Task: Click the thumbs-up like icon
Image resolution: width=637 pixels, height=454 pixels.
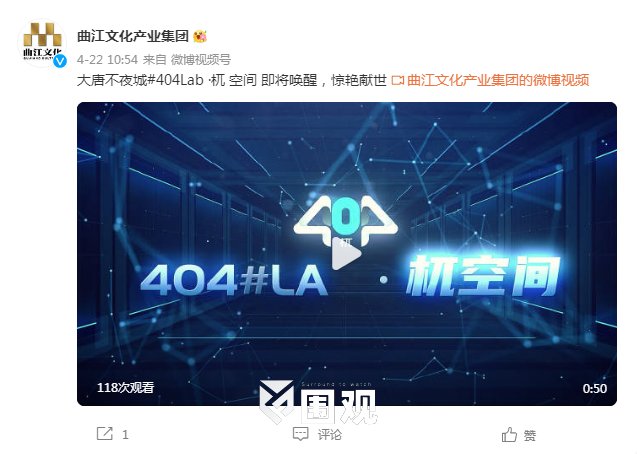Action: pyautogui.click(x=509, y=435)
